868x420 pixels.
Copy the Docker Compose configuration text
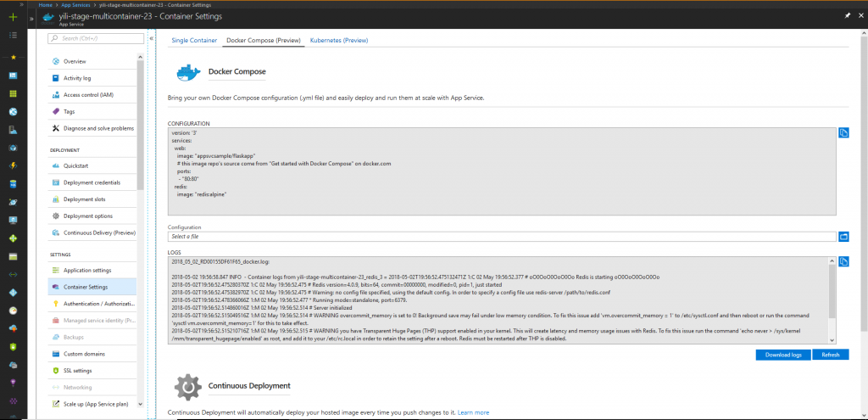[x=843, y=133]
